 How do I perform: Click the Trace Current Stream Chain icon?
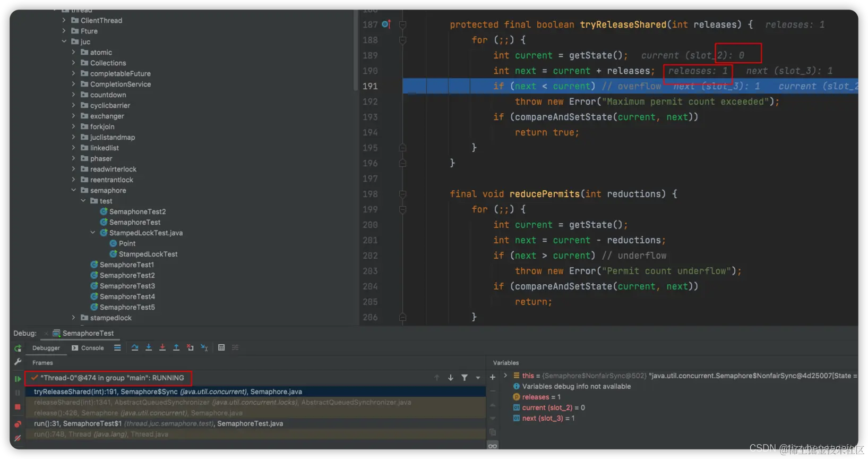235,347
